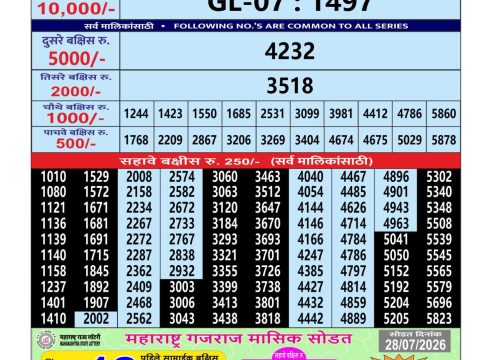The width and height of the screenshot is (480, 360).
Task: Select fifth prize number 4674
Action: pyautogui.click(x=341, y=140)
